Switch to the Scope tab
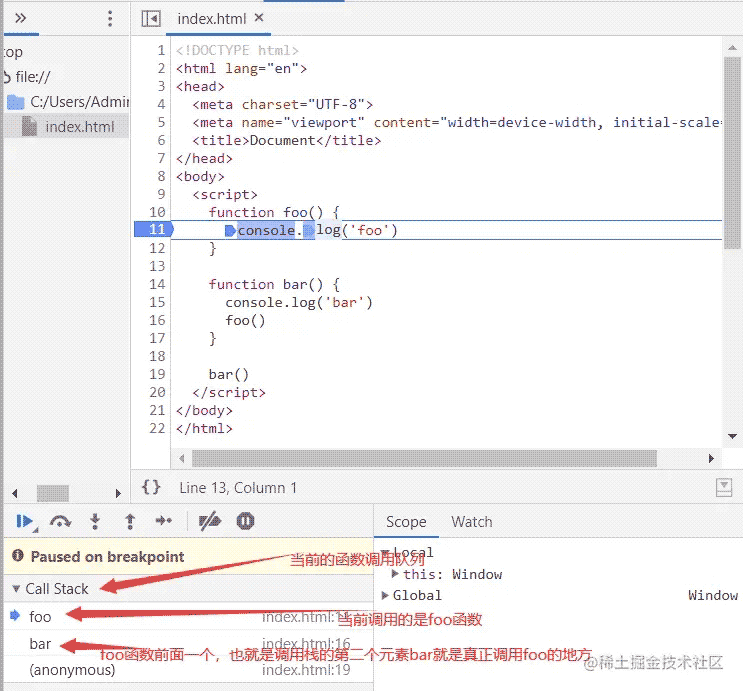The height and width of the screenshot is (691, 743). [406, 522]
